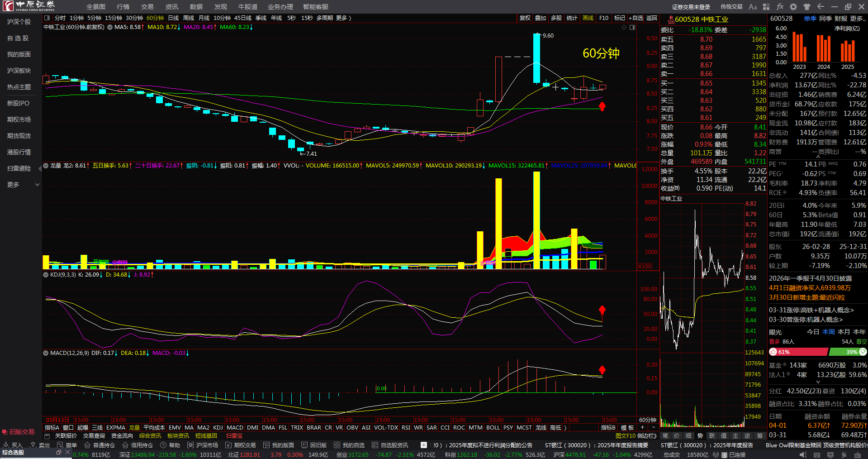Open 信用持仓 credit holdings
The image size is (868, 459).
pyautogui.click(x=138, y=445)
